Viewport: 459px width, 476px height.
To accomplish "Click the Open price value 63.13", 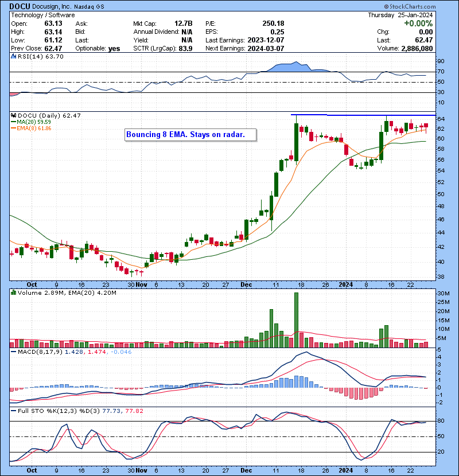I will pos(53,24).
